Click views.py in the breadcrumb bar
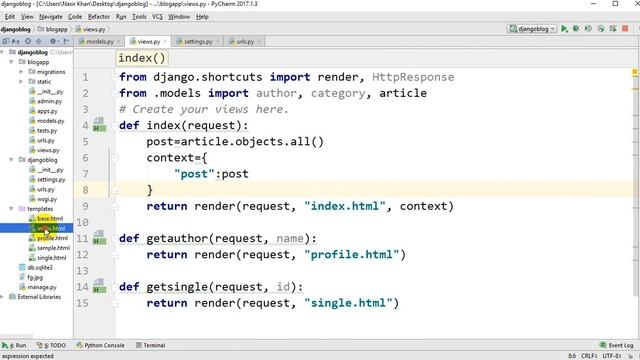This screenshot has width=640, height=360. 91,29
